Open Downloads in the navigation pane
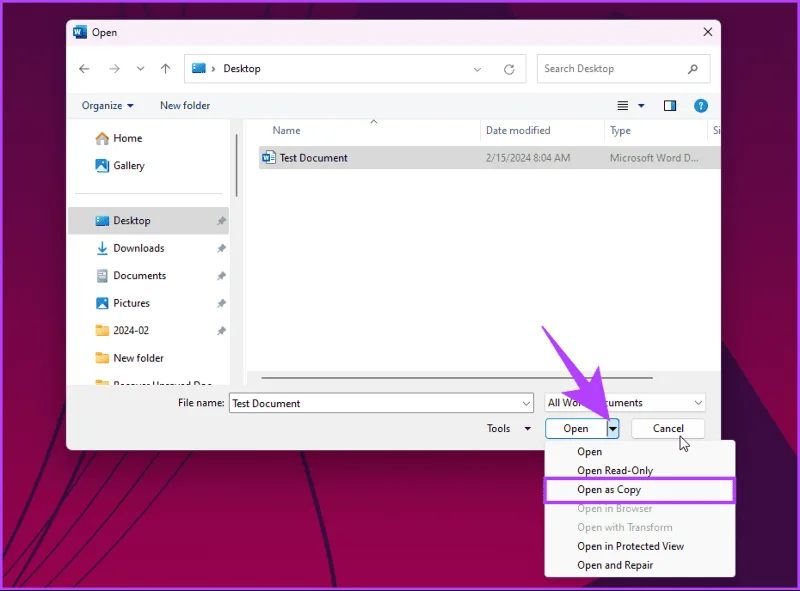 148,248
